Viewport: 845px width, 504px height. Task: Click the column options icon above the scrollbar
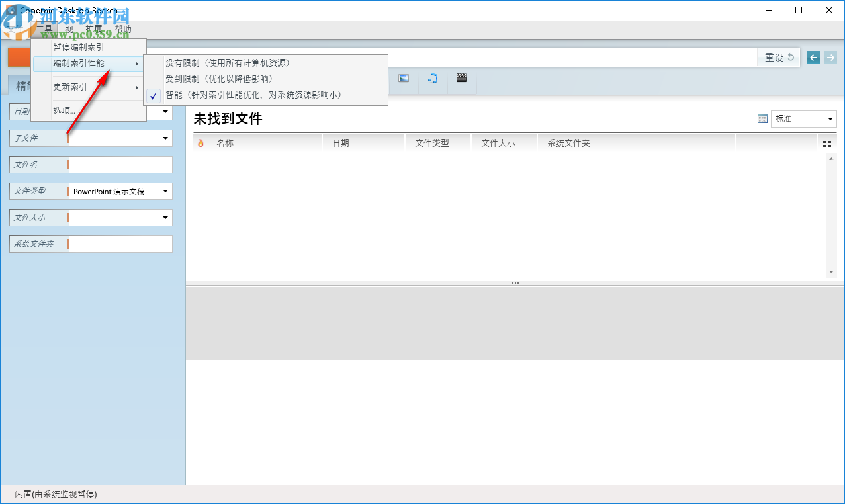click(x=826, y=142)
